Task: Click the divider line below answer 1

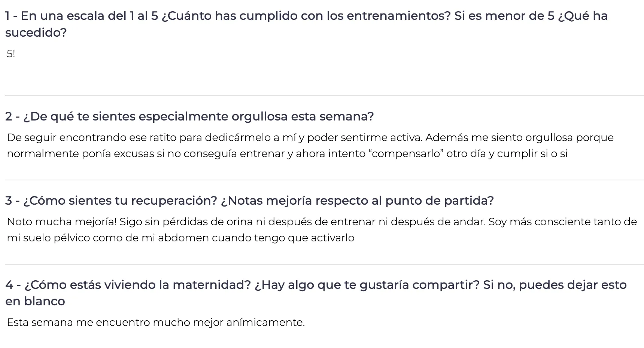Action: [x=324, y=96]
